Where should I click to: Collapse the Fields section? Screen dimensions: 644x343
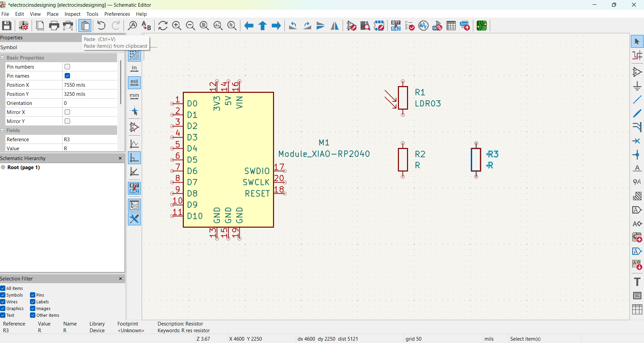(2, 130)
